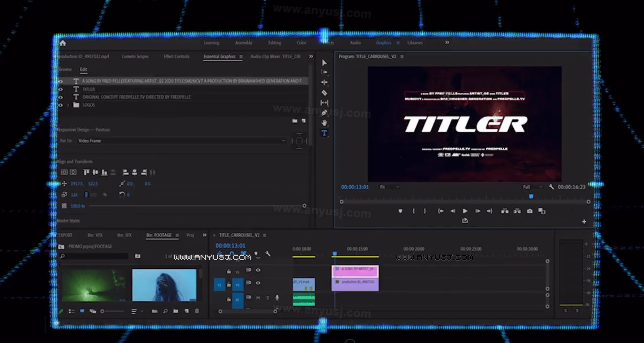Open the Bin VFX tab
The height and width of the screenshot is (343, 644).
click(x=95, y=235)
